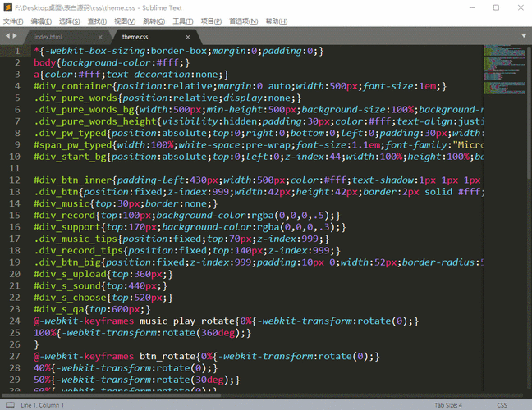Open the 视图(V) menu

pos(125,21)
